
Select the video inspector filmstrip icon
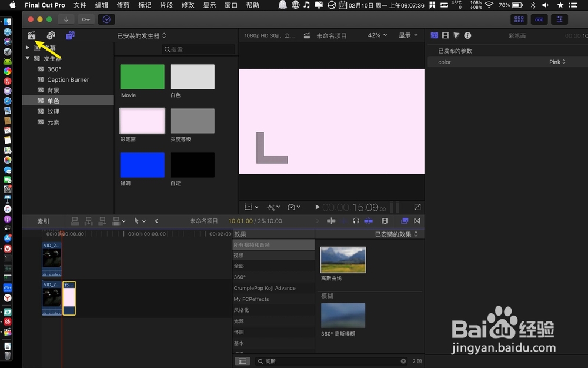point(446,35)
